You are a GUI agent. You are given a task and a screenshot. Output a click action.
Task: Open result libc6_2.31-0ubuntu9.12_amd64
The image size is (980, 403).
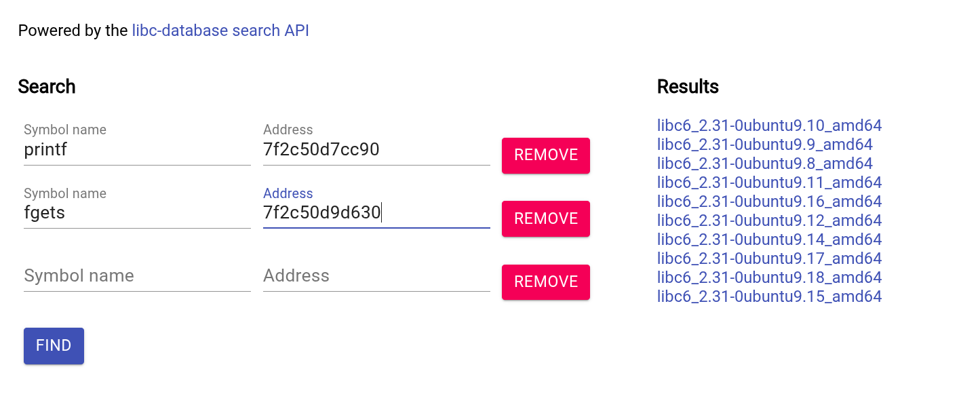point(769,220)
